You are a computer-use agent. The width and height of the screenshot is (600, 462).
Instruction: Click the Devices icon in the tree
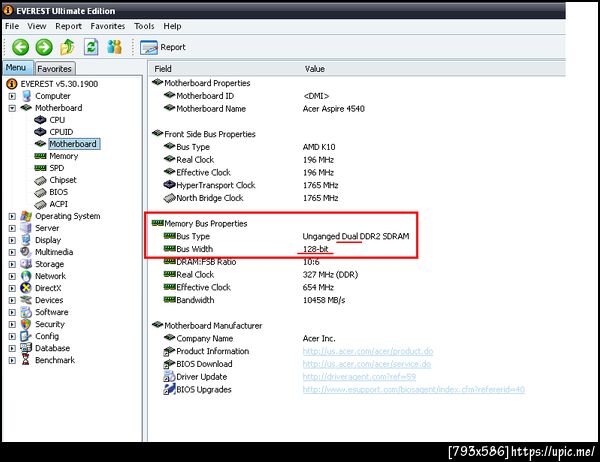pyautogui.click(x=26, y=300)
